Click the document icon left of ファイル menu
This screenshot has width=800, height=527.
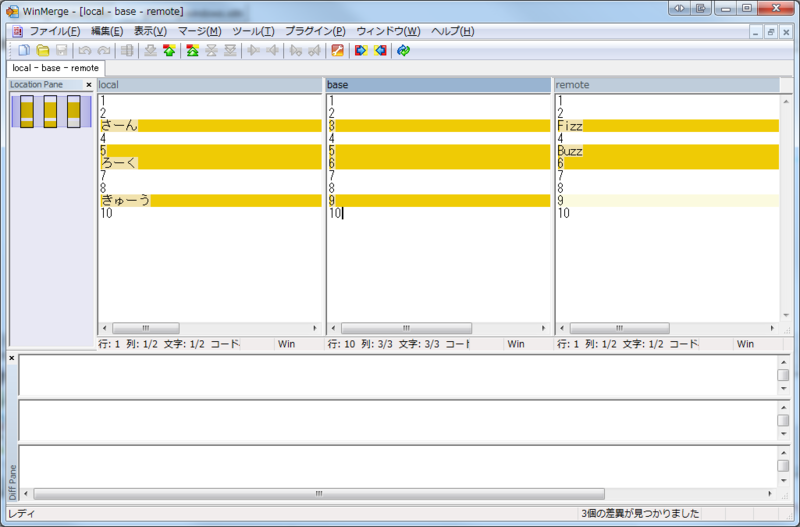[17, 31]
